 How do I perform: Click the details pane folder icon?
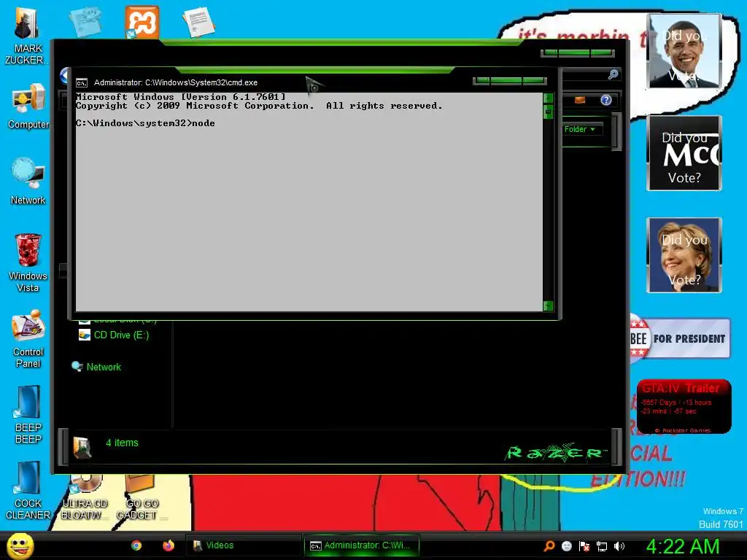(x=82, y=448)
